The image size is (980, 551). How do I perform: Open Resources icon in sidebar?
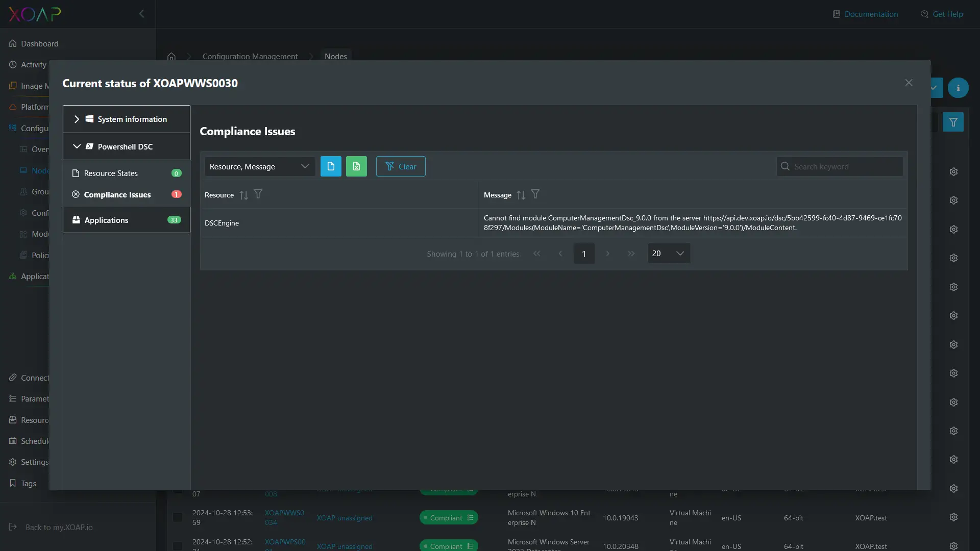pos(13,420)
